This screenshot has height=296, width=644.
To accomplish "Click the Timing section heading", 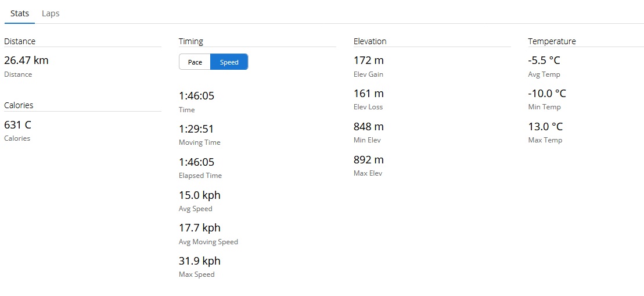I will pyautogui.click(x=191, y=41).
